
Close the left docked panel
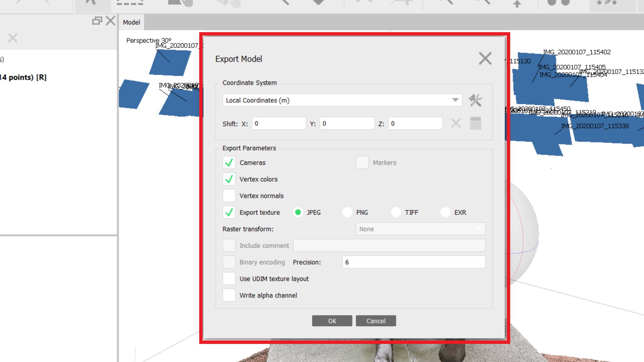110,21
